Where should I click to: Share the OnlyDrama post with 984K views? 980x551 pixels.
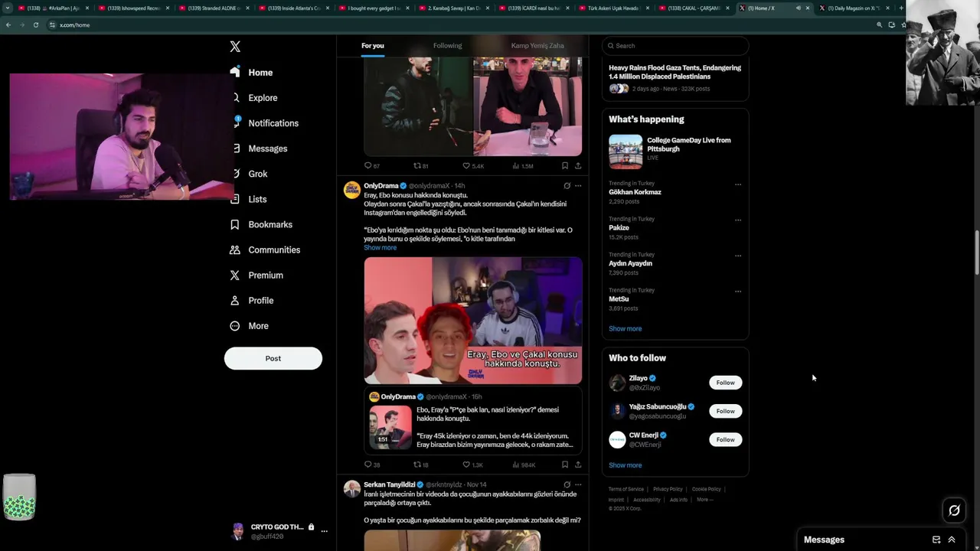[x=578, y=465]
